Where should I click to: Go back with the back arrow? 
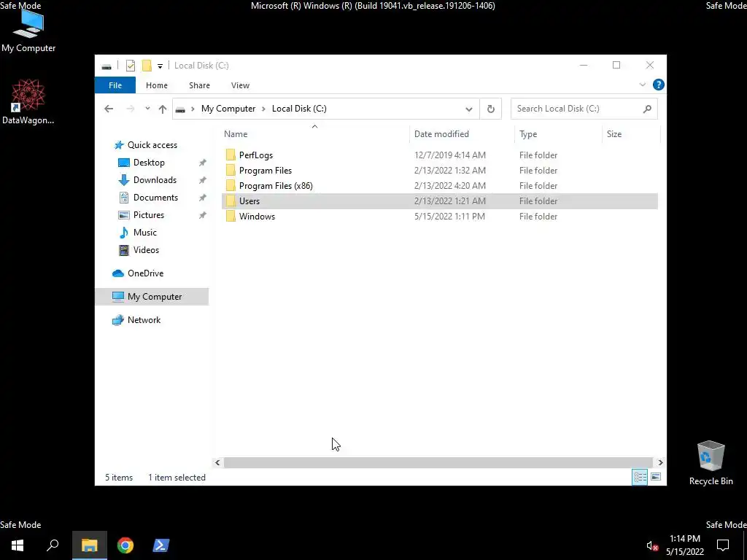(x=109, y=109)
